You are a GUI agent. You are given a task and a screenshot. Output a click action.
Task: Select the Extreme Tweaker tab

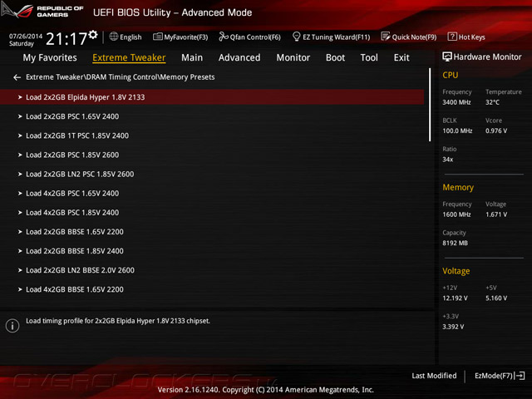click(129, 57)
